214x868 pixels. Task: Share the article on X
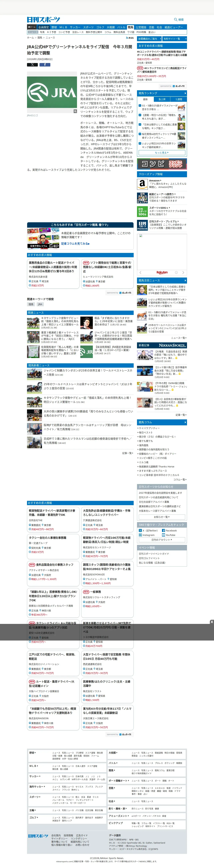click(x=32, y=65)
